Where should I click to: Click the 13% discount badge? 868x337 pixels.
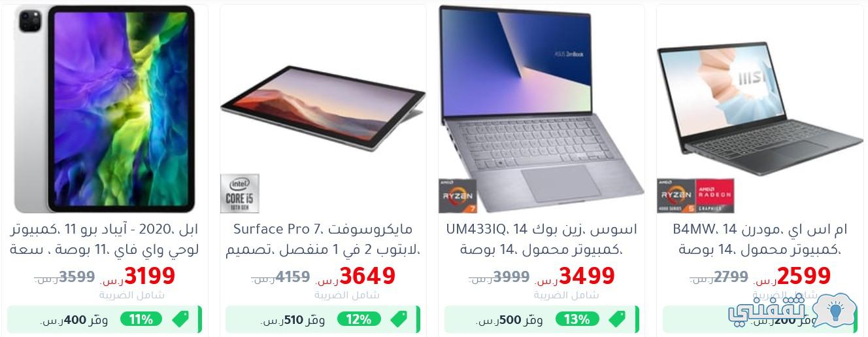[577, 319]
